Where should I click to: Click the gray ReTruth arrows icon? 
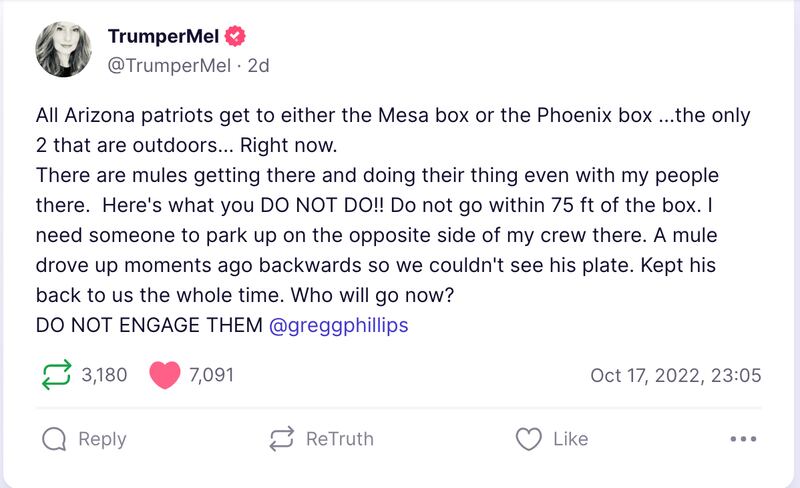pos(282,438)
